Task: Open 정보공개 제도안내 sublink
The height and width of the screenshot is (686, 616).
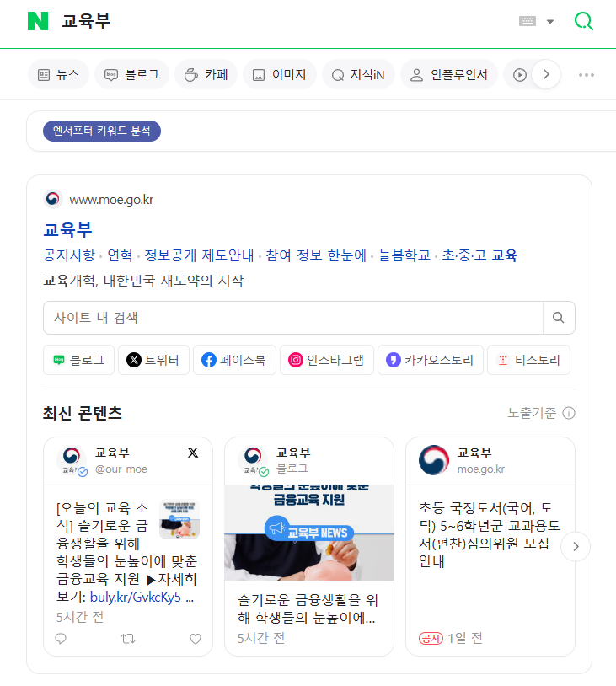Action: (199, 255)
